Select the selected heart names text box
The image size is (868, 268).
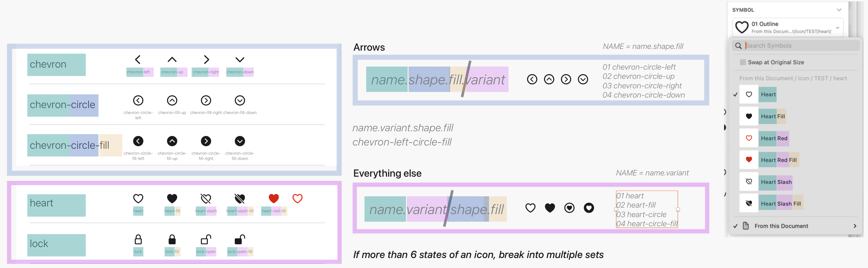[647, 209]
